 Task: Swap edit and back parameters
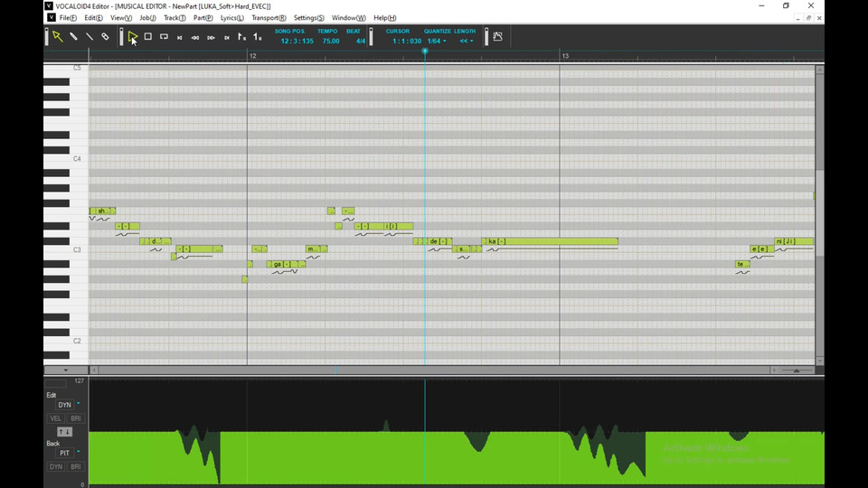65,432
